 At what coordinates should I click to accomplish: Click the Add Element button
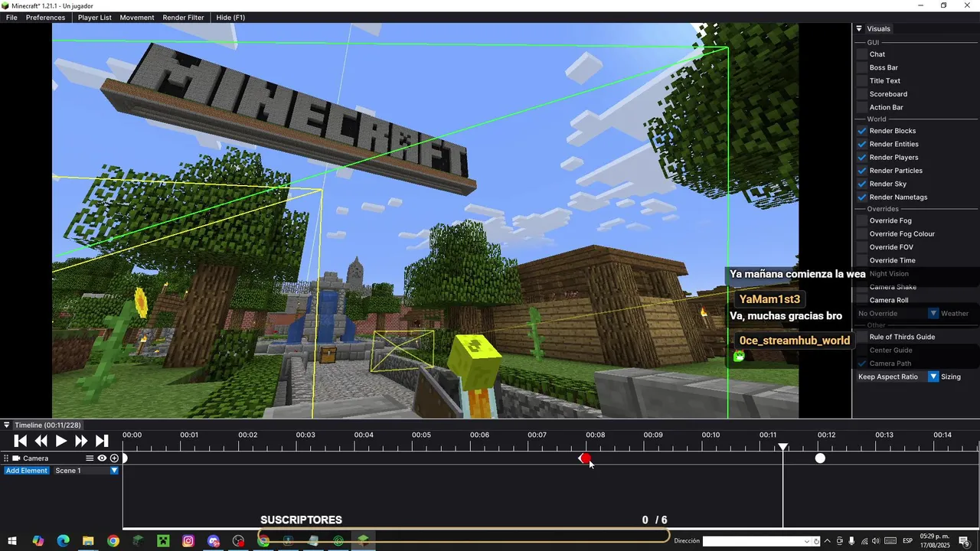point(27,471)
